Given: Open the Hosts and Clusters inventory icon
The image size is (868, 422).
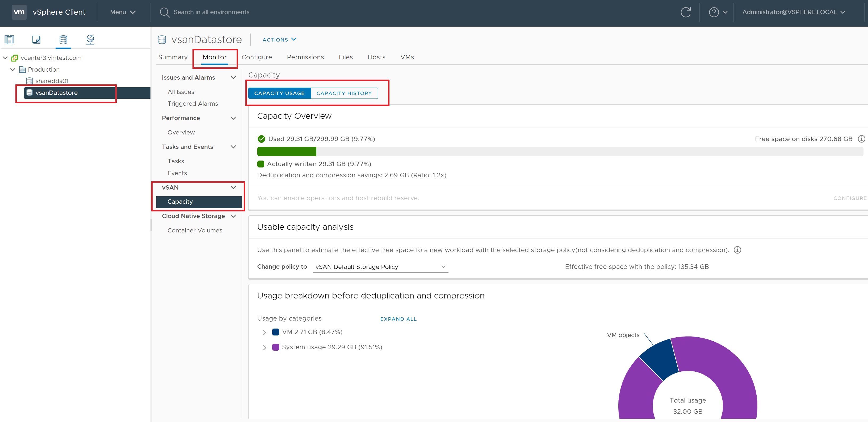Looking at the screenshot, I should [9, 39].
